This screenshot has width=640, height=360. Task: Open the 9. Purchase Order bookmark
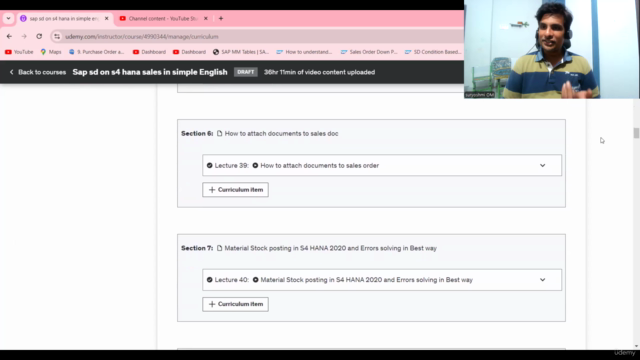point(96,52)
